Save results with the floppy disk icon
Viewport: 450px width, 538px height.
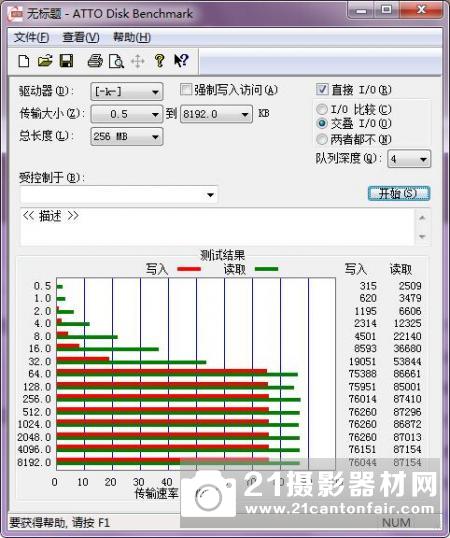point(66,61)
